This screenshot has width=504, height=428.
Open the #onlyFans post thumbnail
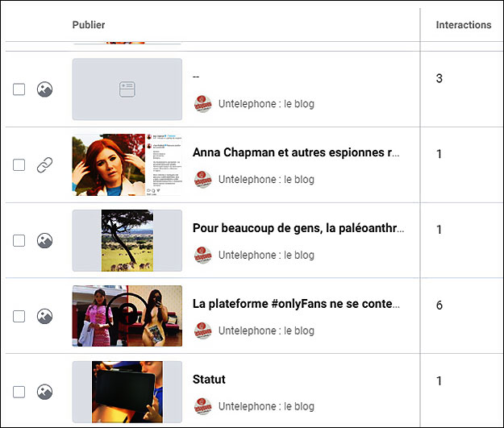coord(127,316)
